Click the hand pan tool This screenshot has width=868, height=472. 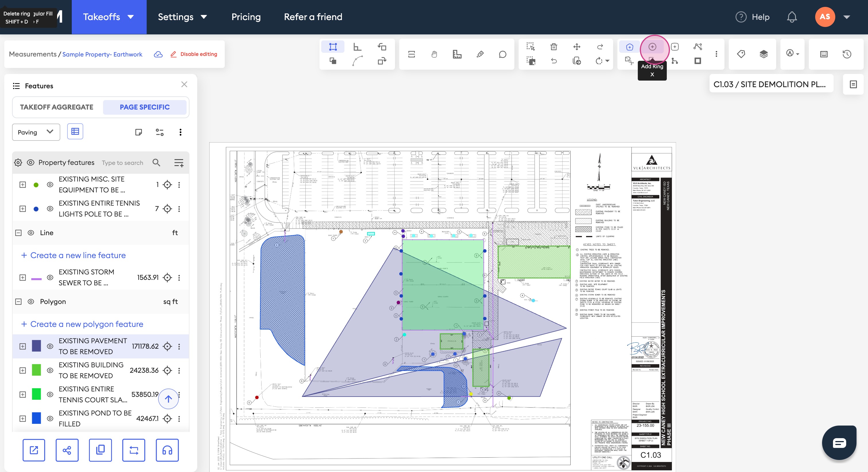tap(434, 54)
